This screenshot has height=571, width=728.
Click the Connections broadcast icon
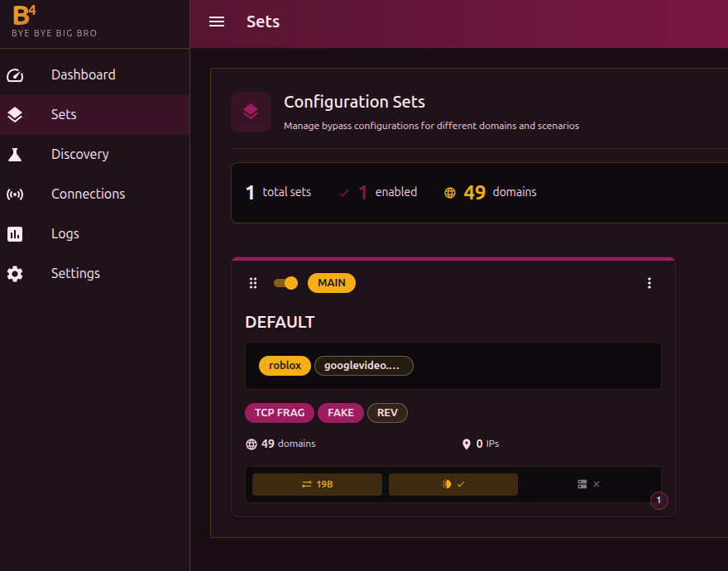(x=15, y=194)
